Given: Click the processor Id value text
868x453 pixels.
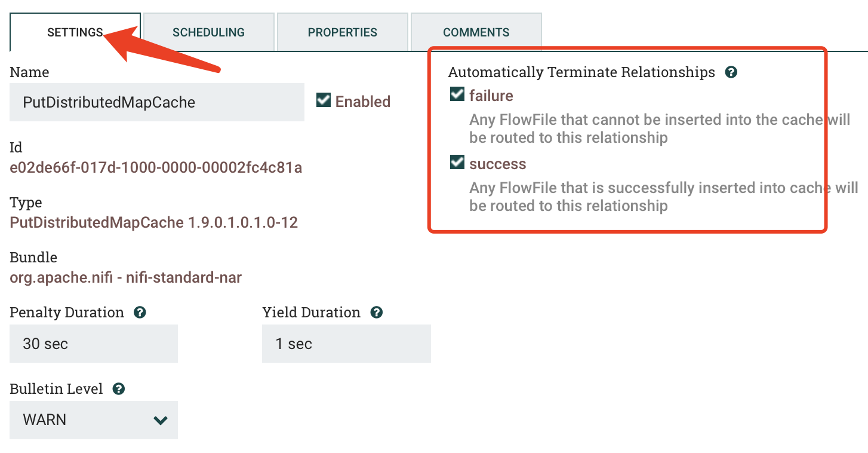Looking at the screenshot, I should (156, 168).
